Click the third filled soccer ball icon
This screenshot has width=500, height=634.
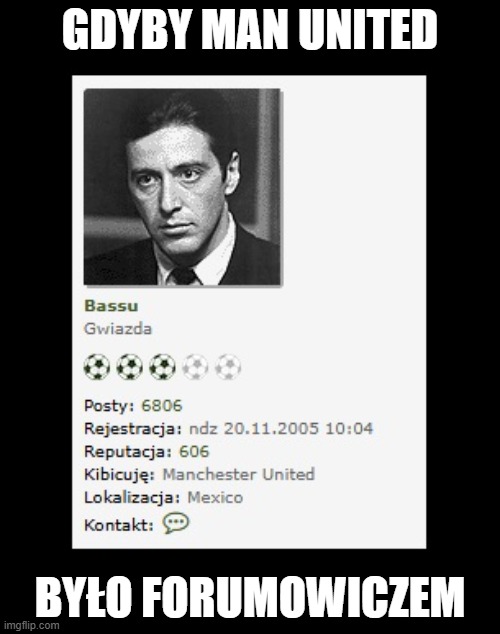click(162, 367)
